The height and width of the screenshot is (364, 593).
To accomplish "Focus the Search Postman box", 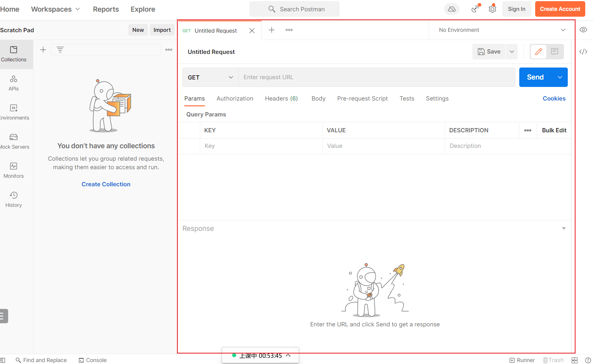I will (295, 9).
